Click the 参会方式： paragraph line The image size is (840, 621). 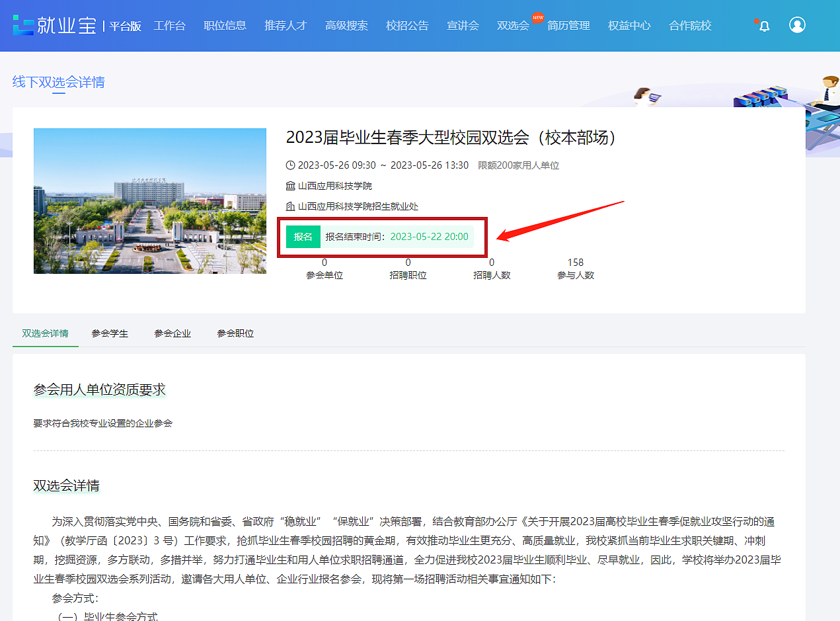tap(75, 598)
